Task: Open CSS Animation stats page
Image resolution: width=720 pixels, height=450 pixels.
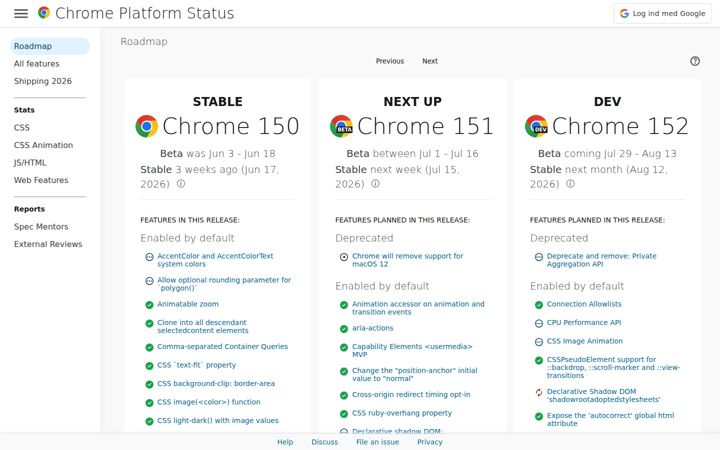Action: point(43,145)
